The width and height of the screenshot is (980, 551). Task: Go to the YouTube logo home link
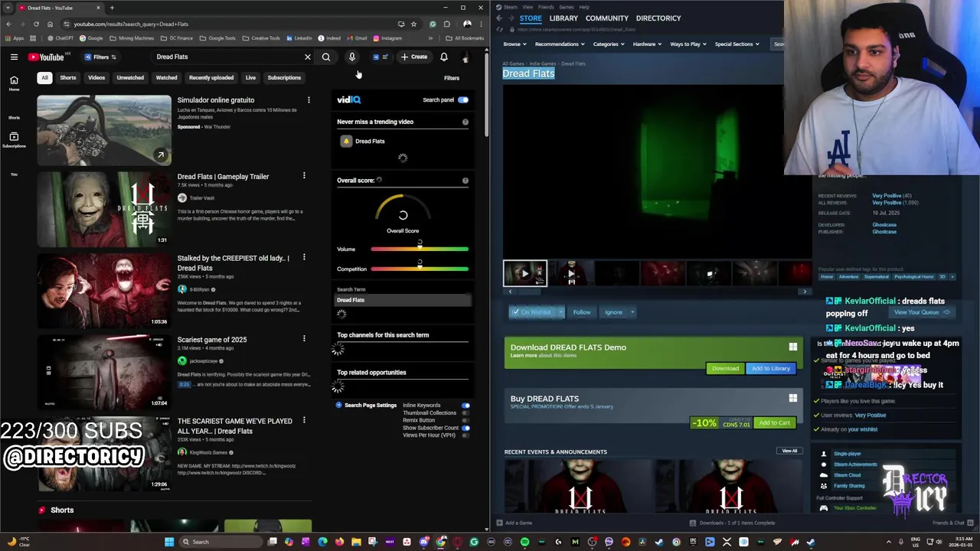pyautogui.click(x=47, y=57)
